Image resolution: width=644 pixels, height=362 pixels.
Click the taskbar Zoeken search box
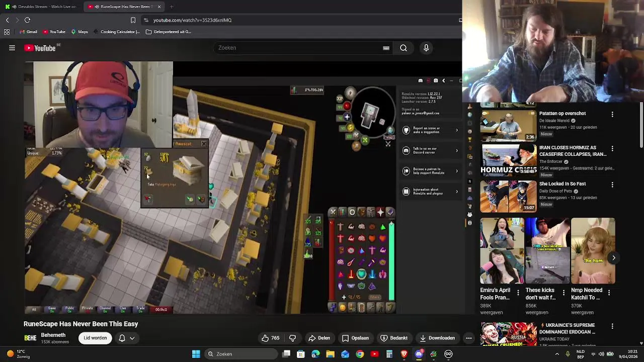[x=242, y=354]
